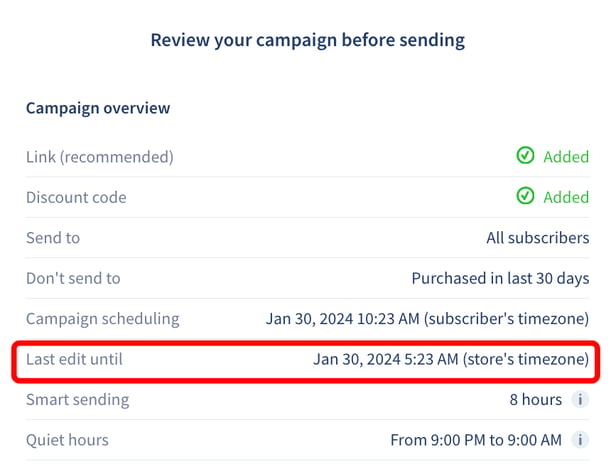
Task: Click the Last edit until date value
Action: pos(451,359)
